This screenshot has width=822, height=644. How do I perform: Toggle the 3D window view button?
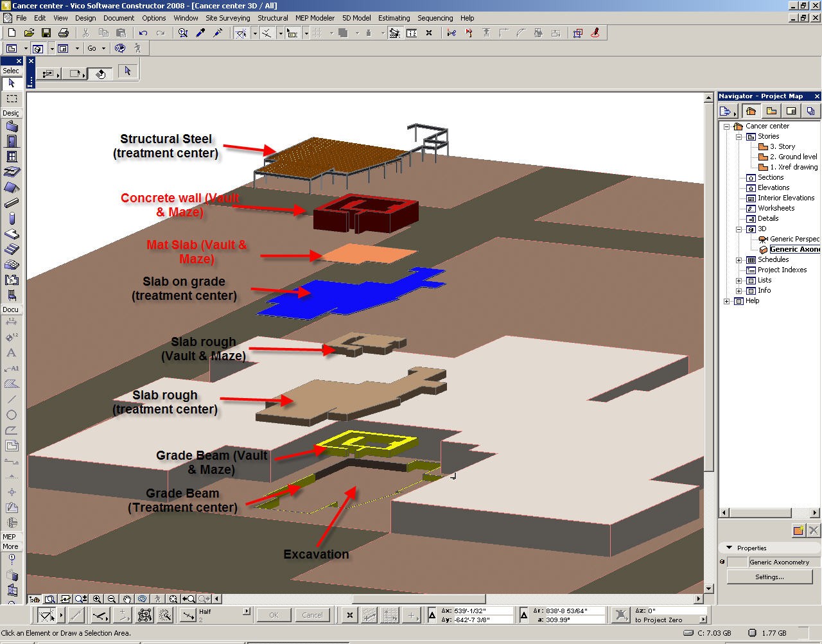tap(37, 48)
